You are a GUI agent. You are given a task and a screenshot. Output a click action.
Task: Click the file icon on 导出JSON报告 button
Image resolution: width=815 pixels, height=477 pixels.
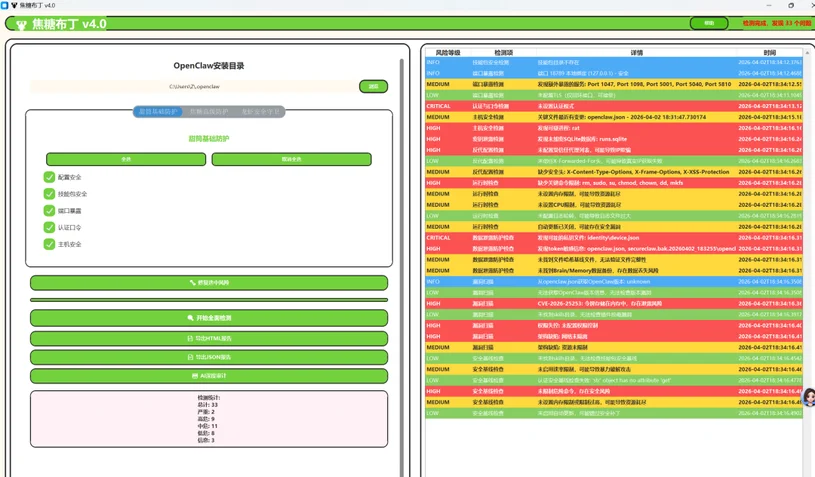click(x=190, y=357)
